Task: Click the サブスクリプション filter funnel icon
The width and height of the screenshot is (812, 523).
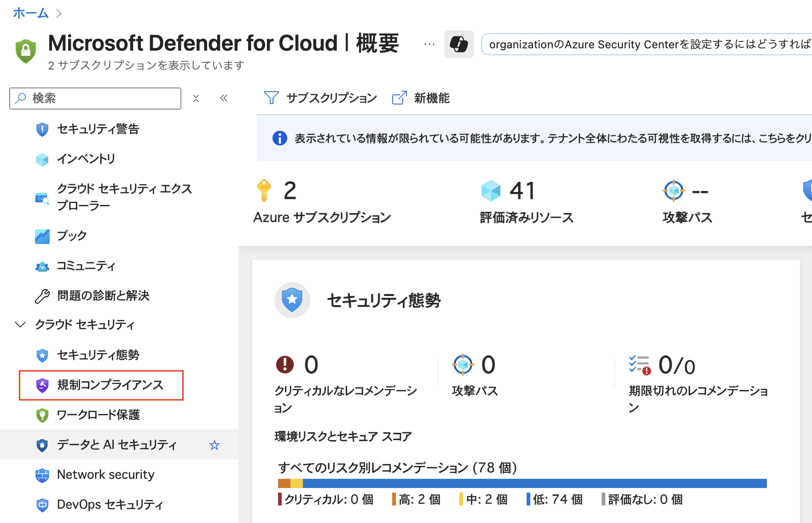Action: 271,98
